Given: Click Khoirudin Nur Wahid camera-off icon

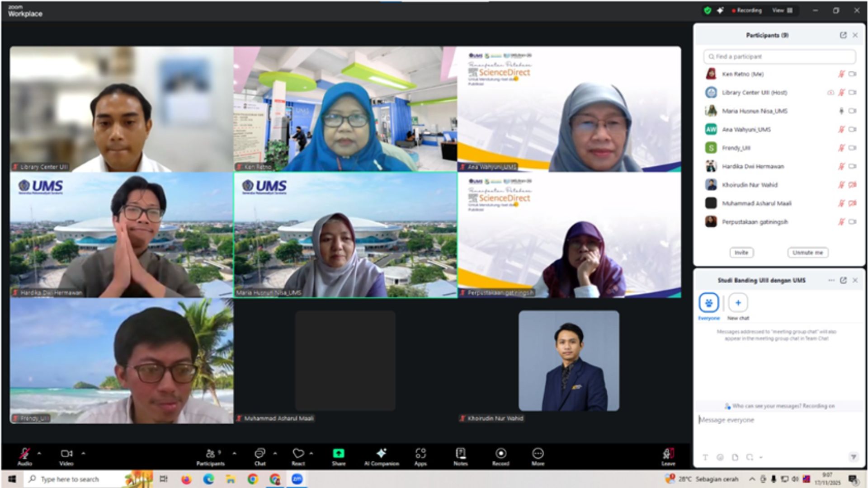Looking at the screenshot, I should coord(852,185).
